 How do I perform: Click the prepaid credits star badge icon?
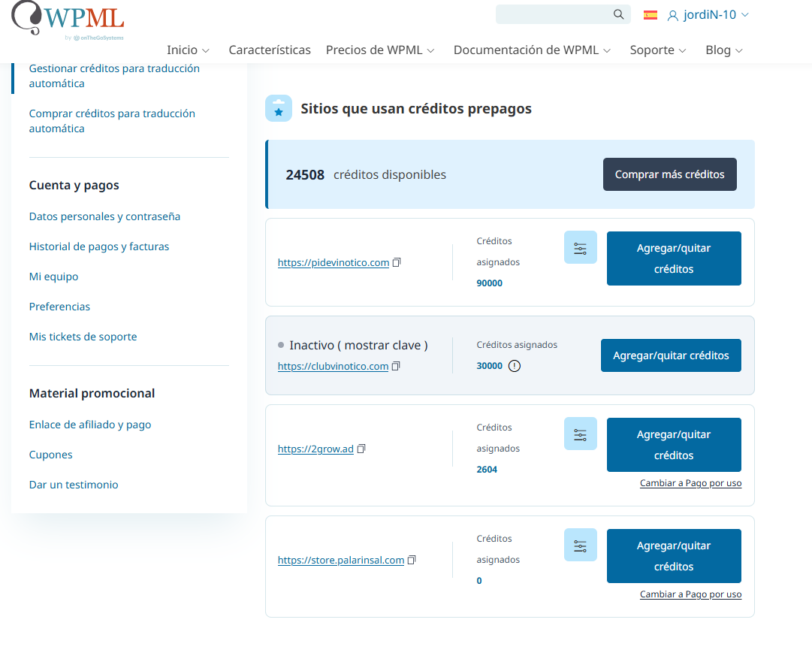tap(279, 108)
